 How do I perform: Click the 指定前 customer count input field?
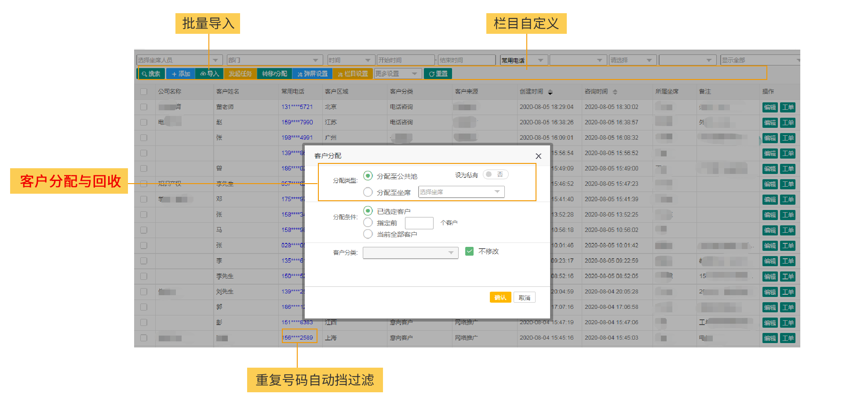click(419, 223)
